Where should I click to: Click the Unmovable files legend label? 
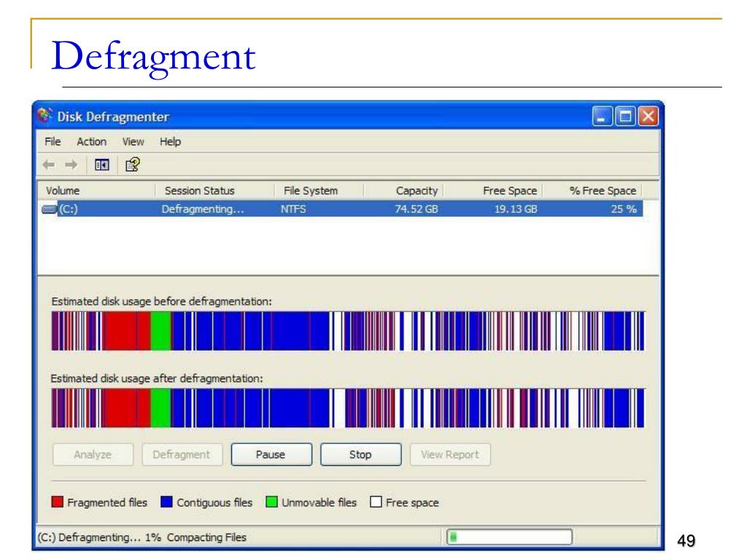point(320,502)
